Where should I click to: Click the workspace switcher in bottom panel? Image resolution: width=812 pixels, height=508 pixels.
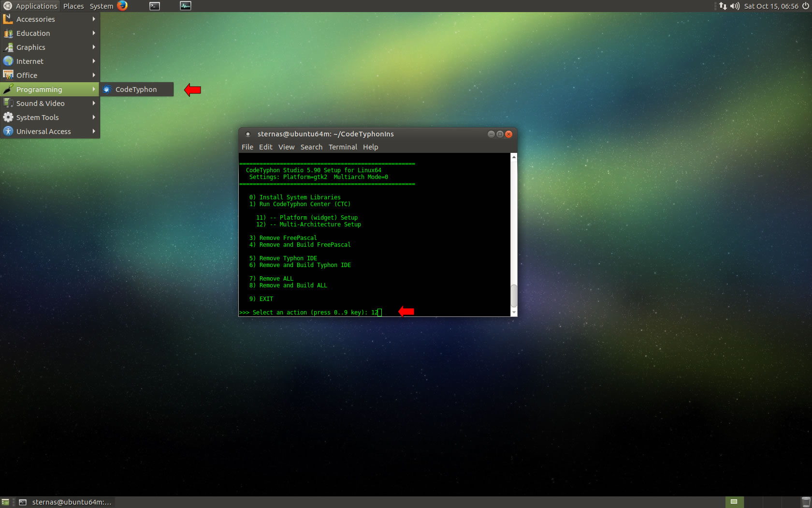pos(762,502)
